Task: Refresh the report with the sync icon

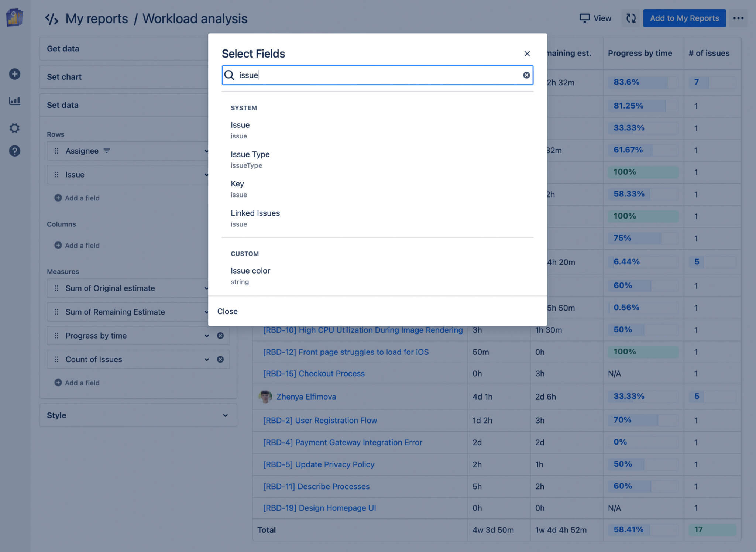Action: tap(630, 18)
